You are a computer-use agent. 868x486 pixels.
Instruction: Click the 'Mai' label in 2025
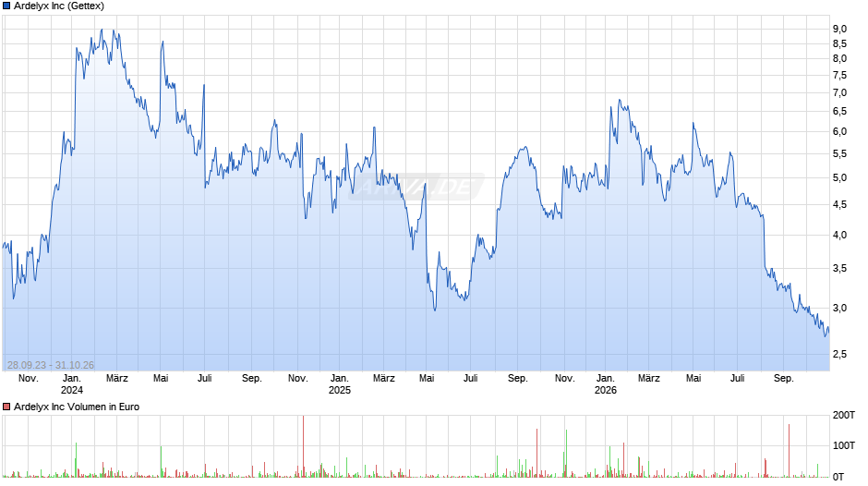pyautogui.click(x=427, y=379)
